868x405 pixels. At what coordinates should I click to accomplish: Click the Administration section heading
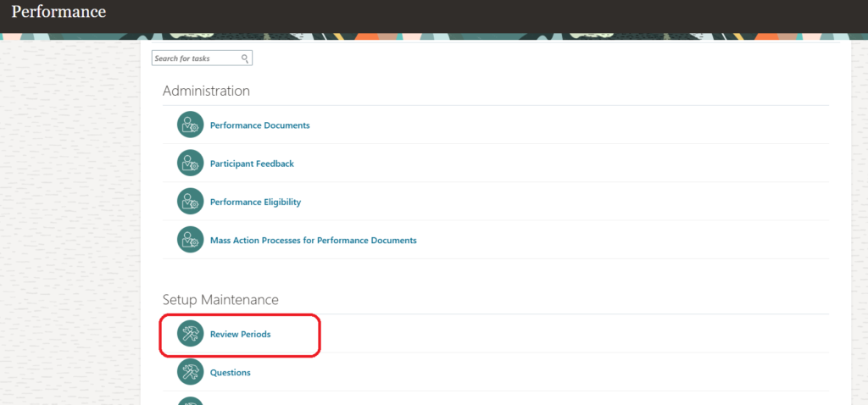(206, 91)
